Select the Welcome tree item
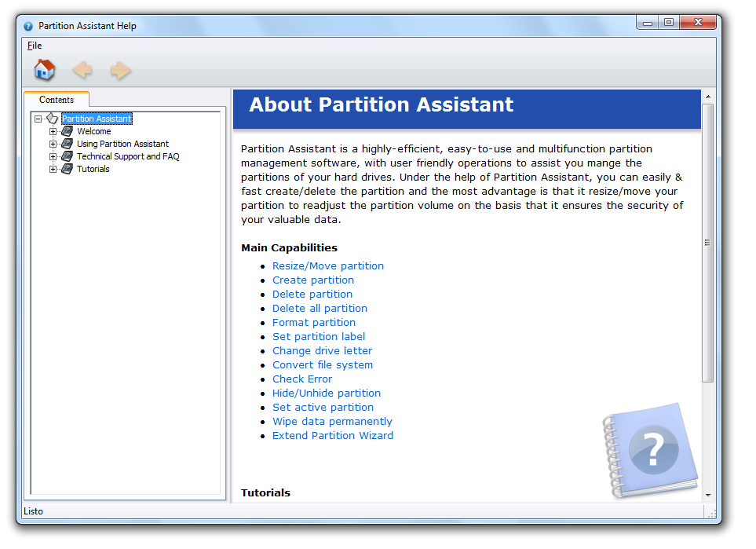 pyautogui.click(x=94, y=131)
